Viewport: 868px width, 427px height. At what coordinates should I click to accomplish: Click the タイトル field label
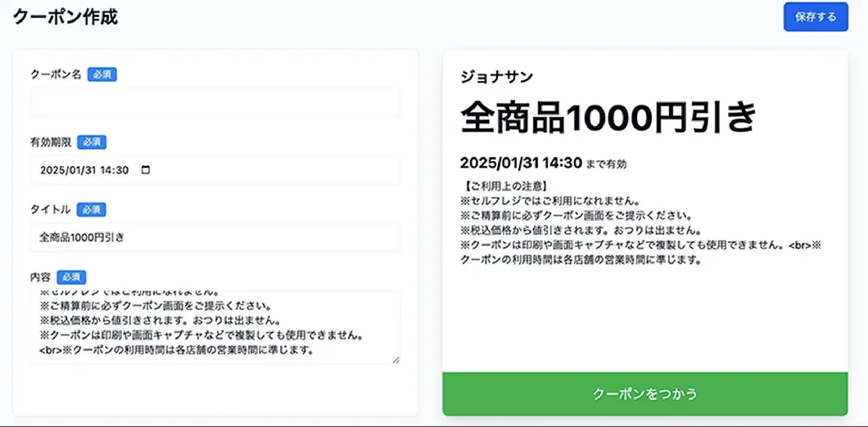click(x=50, y=210)
